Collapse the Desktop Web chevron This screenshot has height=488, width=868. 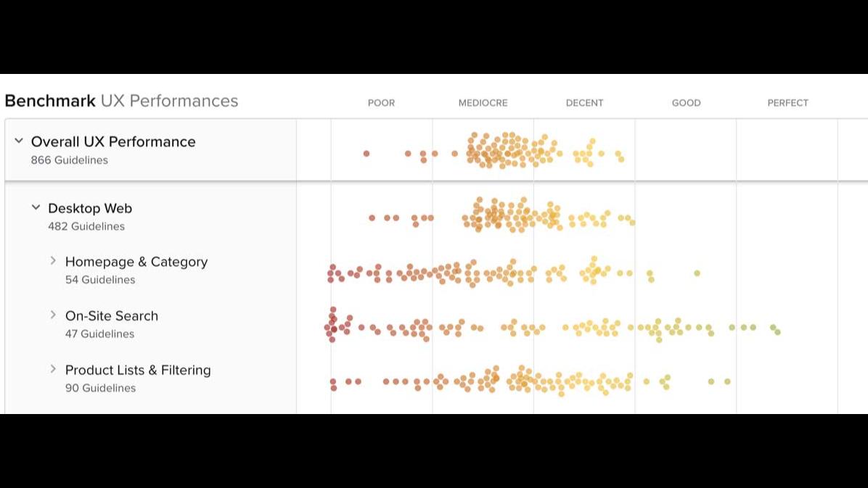[x=36, y=207]
